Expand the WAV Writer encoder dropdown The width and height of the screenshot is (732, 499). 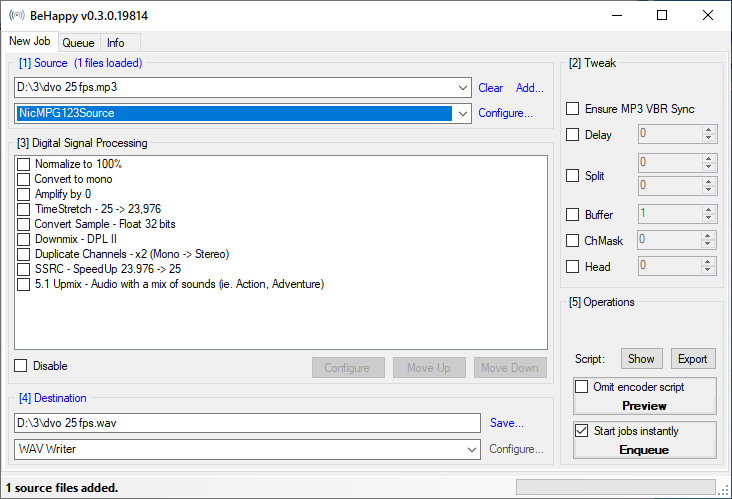click(x=472, y=450)
